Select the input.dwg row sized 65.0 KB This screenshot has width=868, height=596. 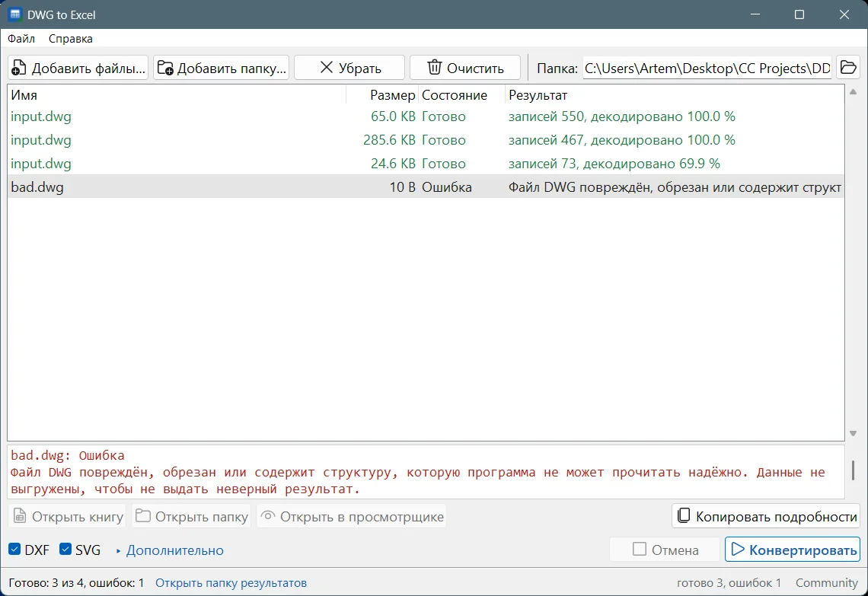426,116
